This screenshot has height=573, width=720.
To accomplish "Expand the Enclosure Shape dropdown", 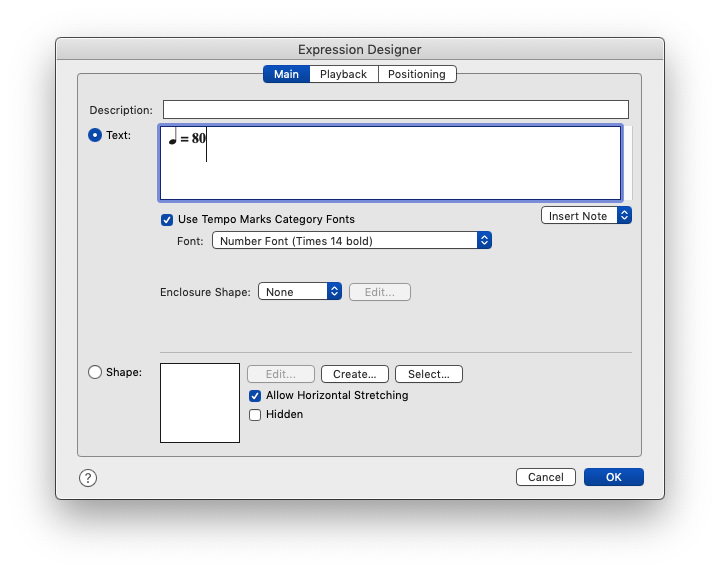I will (x=300, y=292).
